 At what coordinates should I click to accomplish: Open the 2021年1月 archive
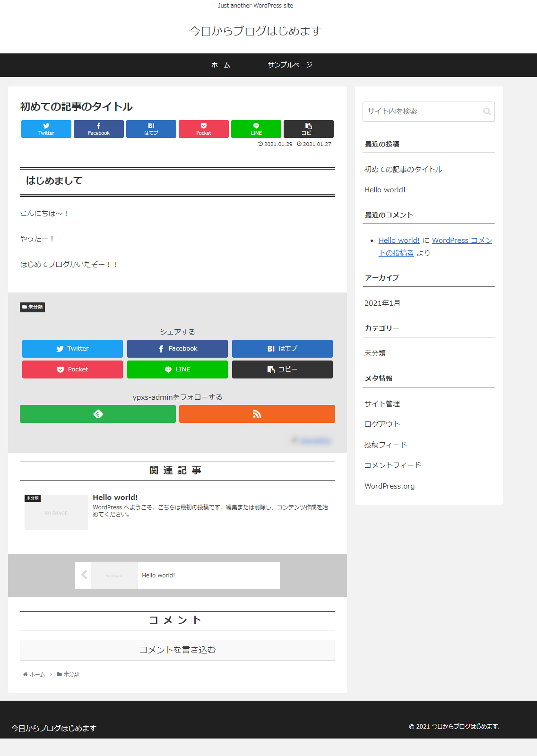382,303
